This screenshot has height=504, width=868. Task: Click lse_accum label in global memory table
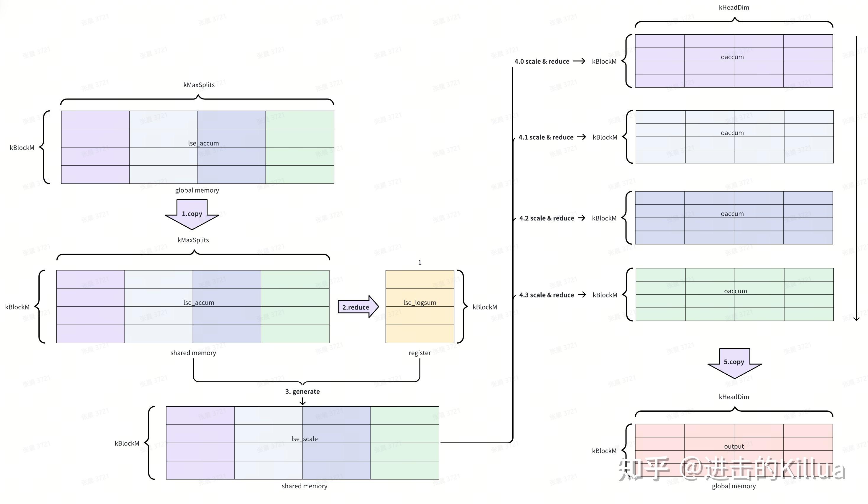click(x=203, y=143)
